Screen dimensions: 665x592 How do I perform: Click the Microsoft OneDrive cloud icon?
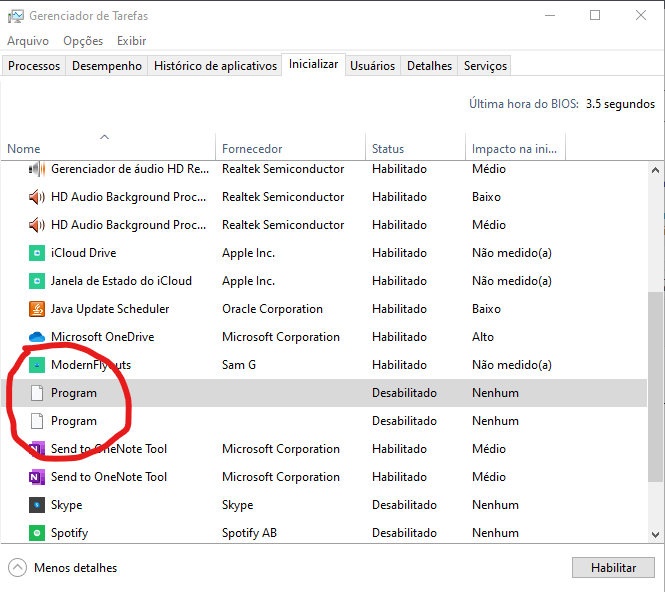pos(37,337)
